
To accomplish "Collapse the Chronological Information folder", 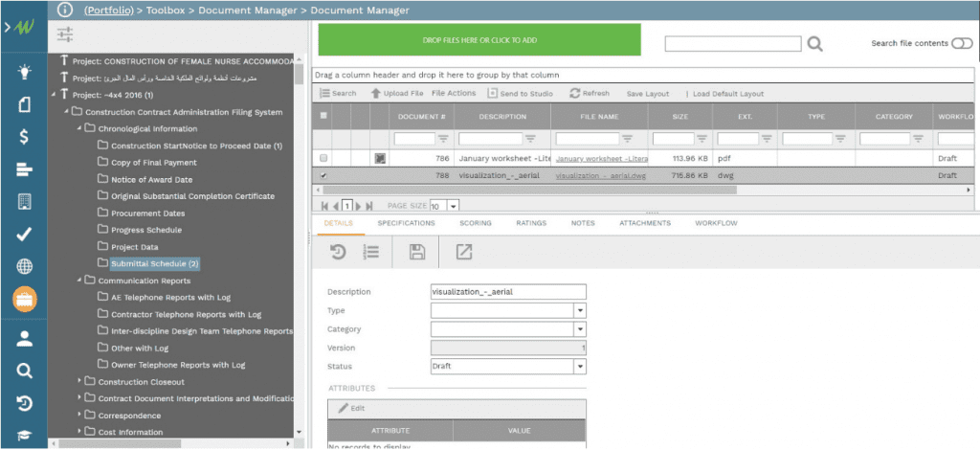I will pos(78,128).
